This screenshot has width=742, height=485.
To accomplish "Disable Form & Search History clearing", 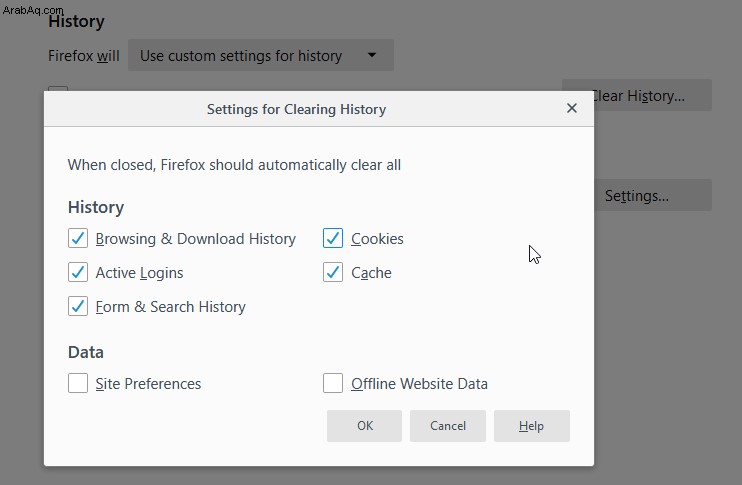I will tap(78, 306).
